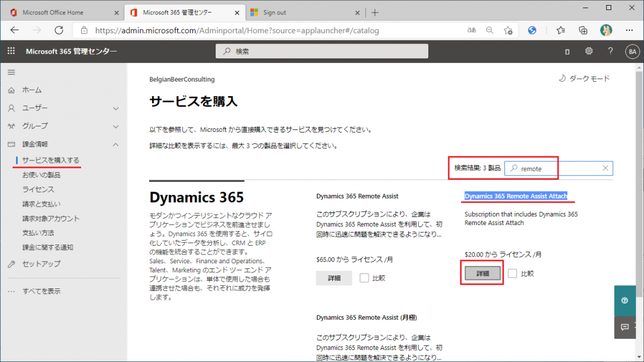Close the Microsoft Office Home tab
Screen dimensions: 644x362
tap(116, 13)
